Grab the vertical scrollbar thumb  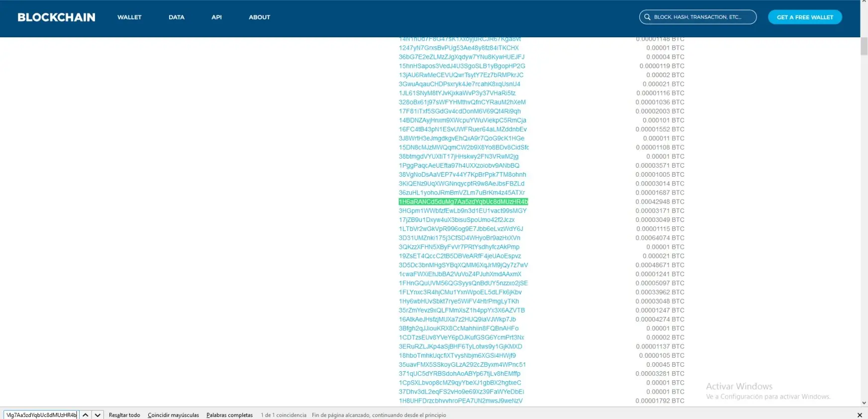pos(864,46)
